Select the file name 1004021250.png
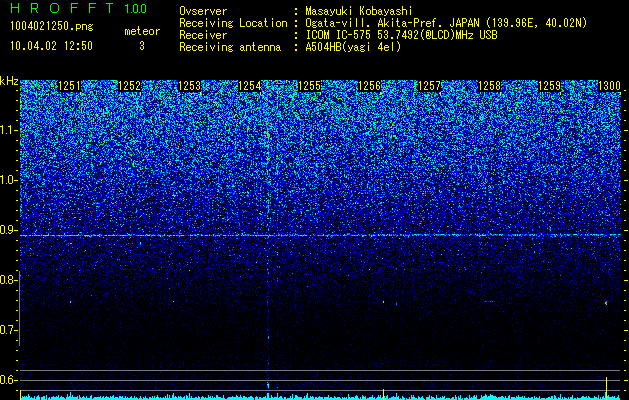 pos(51,26)
